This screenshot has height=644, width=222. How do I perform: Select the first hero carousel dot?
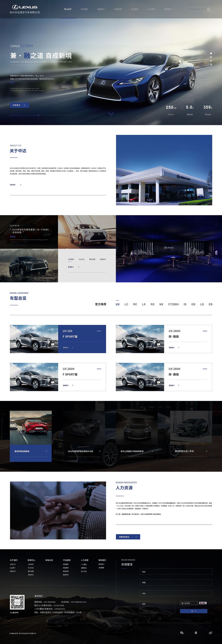(211, 53)
